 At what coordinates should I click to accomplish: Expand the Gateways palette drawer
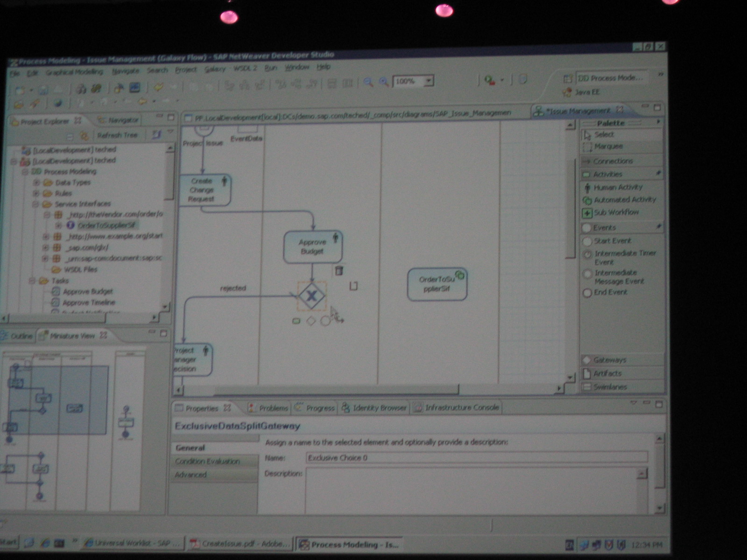[x=621, y=360]
